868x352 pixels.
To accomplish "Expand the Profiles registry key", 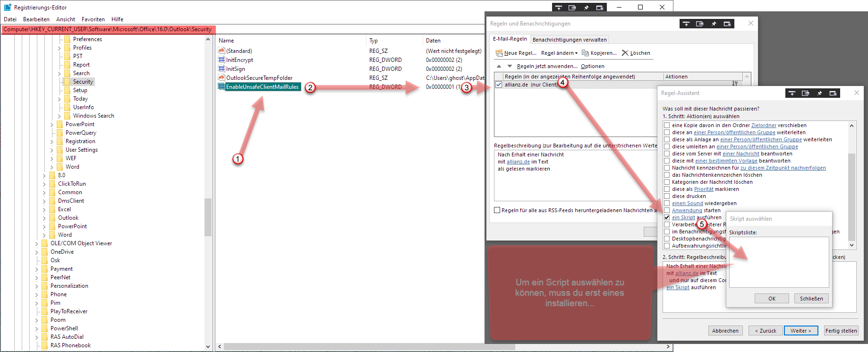I will click(60, 48).
